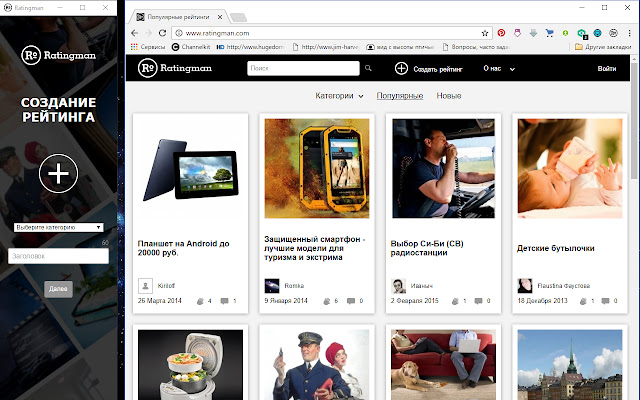
Task: Open the Chrome three-dot menu
Action: (629, 33)
